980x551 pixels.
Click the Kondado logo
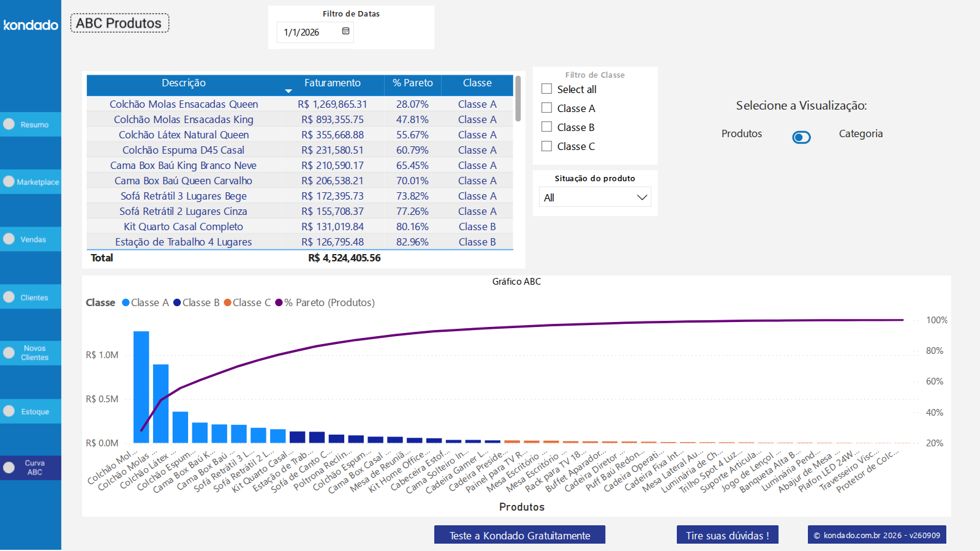pyautogui.click(x=31, y=25)
